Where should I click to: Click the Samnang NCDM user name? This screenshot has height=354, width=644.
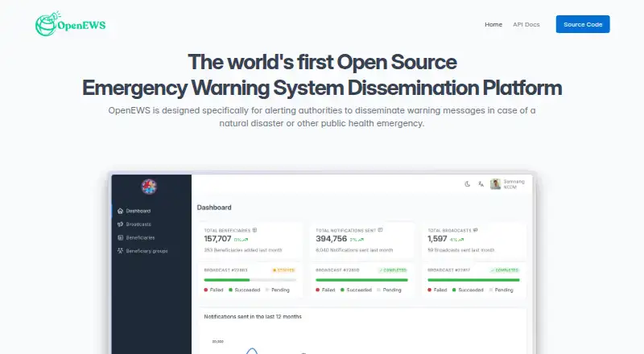coord(514,184)
